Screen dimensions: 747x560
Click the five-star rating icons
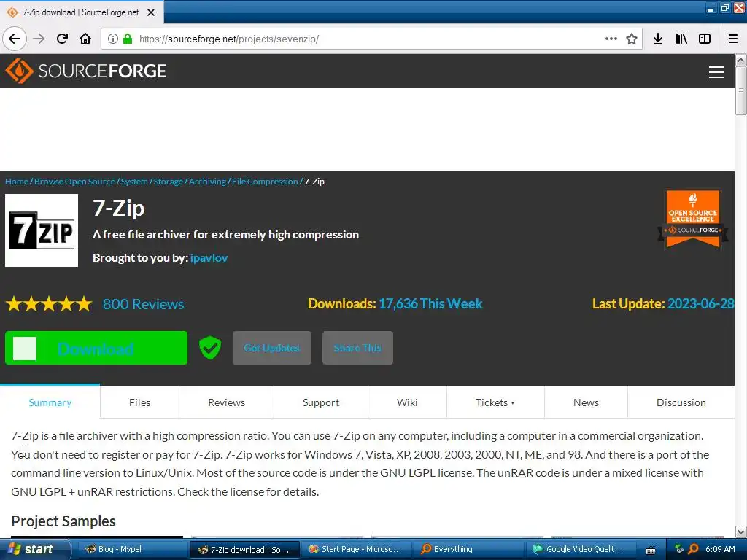pyautogui.click(x=49, y=304)
